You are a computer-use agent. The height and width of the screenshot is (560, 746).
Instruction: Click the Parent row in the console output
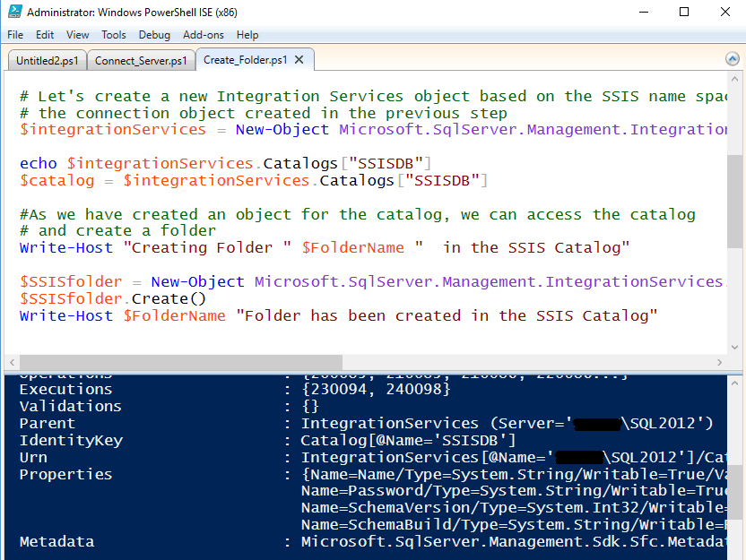tap(367, 423)
